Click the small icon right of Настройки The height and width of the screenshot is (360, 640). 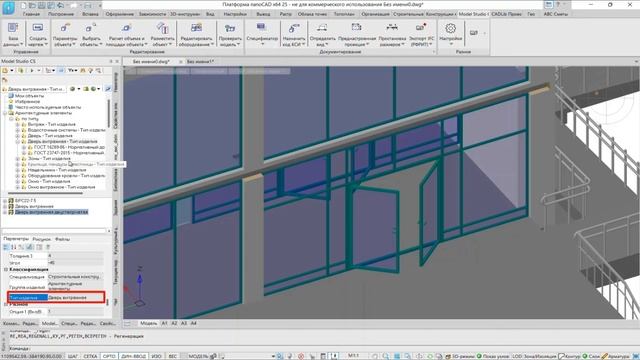pos(473,33)
